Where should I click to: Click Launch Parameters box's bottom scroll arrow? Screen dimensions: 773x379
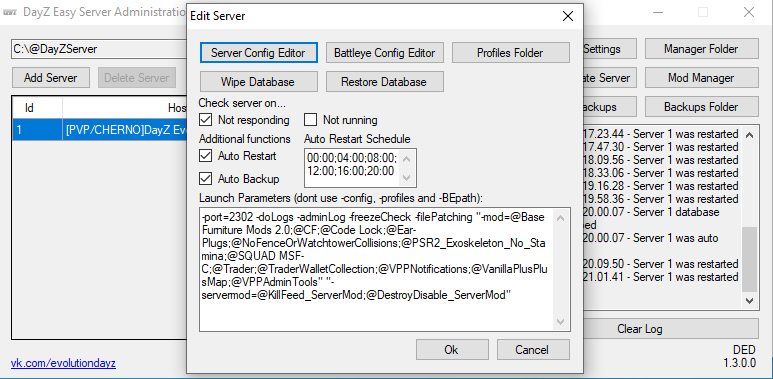tap(561, 322)
